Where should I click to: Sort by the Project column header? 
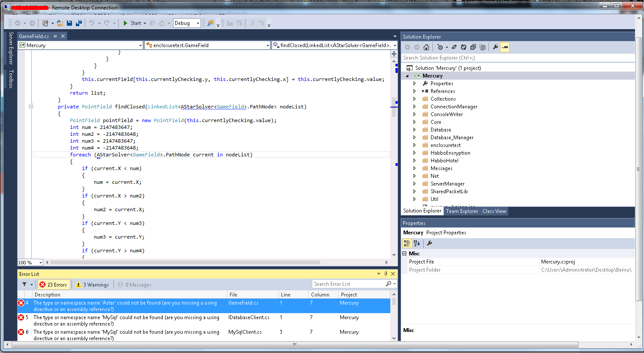click(x=364, y=295)
